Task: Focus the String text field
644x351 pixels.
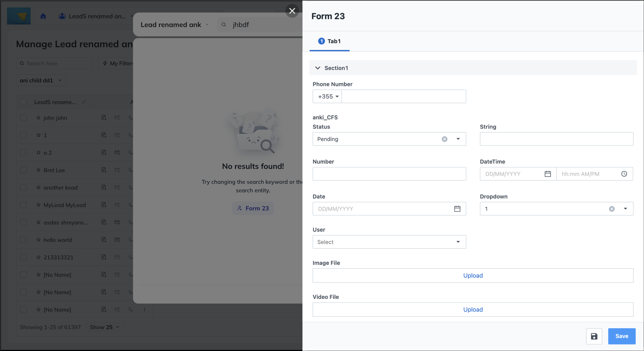Action: pos(556,139)
